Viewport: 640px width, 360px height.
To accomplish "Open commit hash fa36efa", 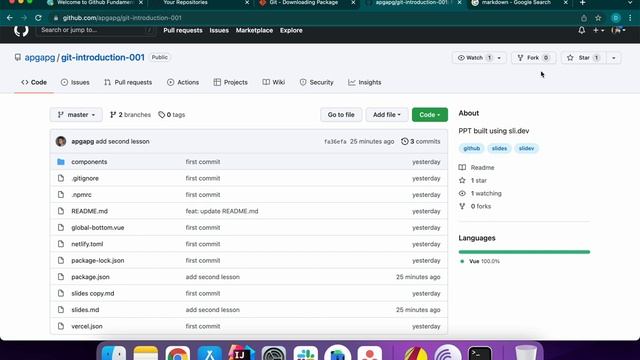I will (335, 142).
